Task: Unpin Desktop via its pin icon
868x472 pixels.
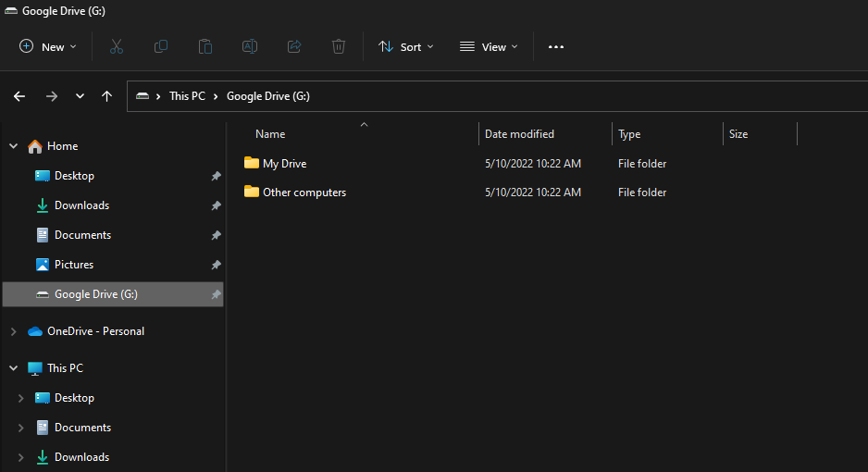Action: pyautogui.click(x=216, y=176)
